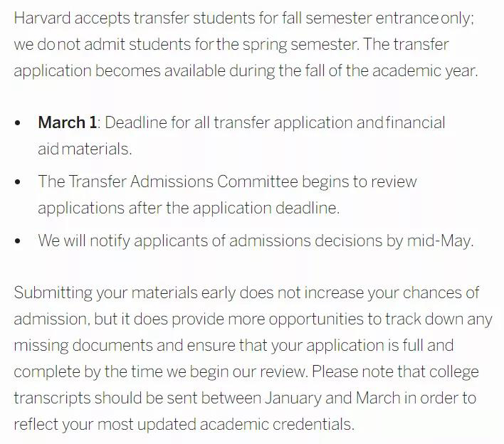Viewport: 504px width, 444px height.
Task: Click the word 'Submitting' starting last paragraph
Action: pyautogui.click(x=53, y=293)
